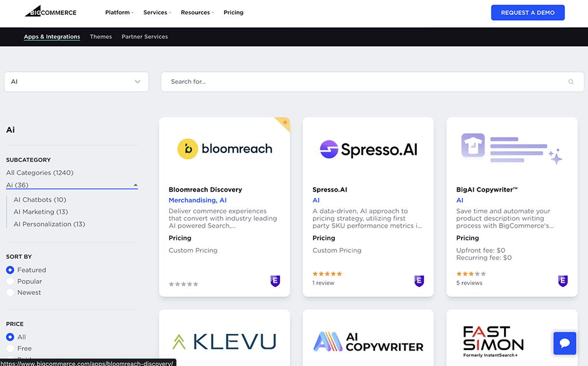Click the 5 reviews text
588x366 pixels.
[x=469, y=283]
